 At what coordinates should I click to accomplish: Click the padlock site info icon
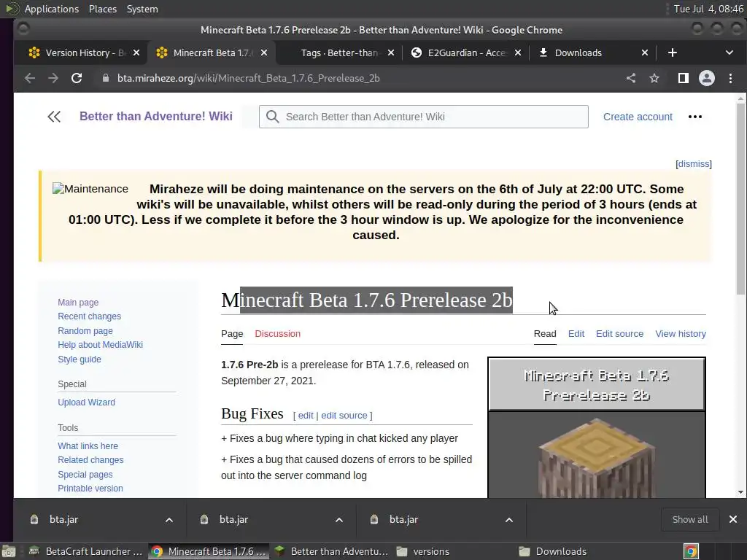pyautogui.click(x=106, y=78)
